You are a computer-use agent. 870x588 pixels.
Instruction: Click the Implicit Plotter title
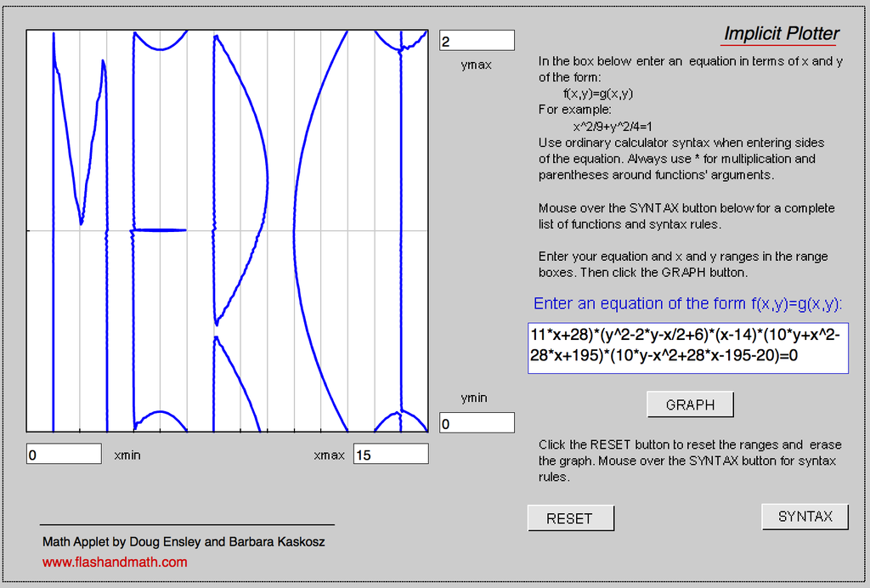tap(782, 34)
